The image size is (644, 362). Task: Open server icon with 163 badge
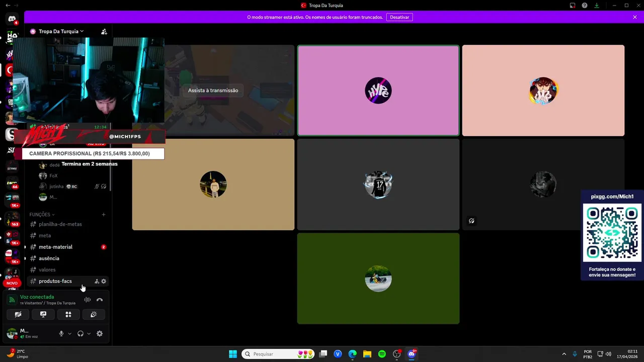point(12,220)
